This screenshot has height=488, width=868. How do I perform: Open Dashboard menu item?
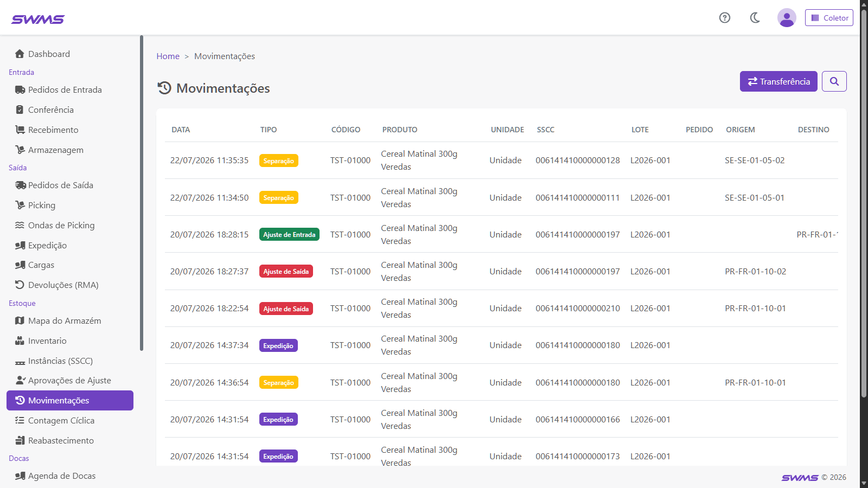[70, 54]
